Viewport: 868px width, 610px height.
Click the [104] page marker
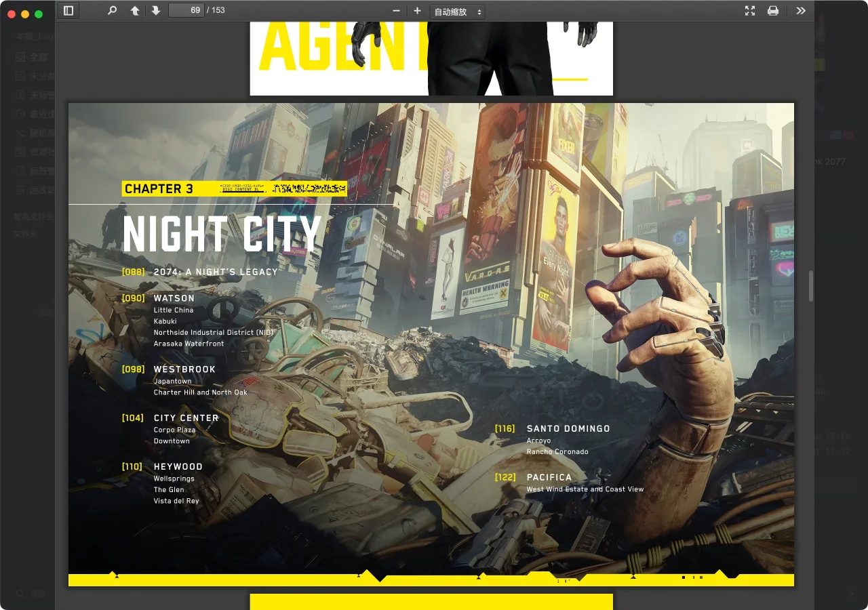click(133, 418)
